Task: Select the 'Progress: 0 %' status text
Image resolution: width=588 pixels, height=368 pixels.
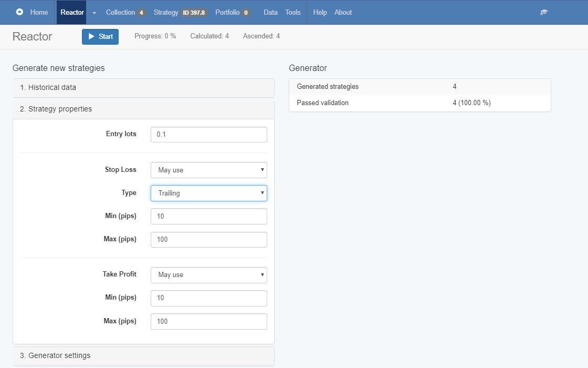Action: coord(155,36)
